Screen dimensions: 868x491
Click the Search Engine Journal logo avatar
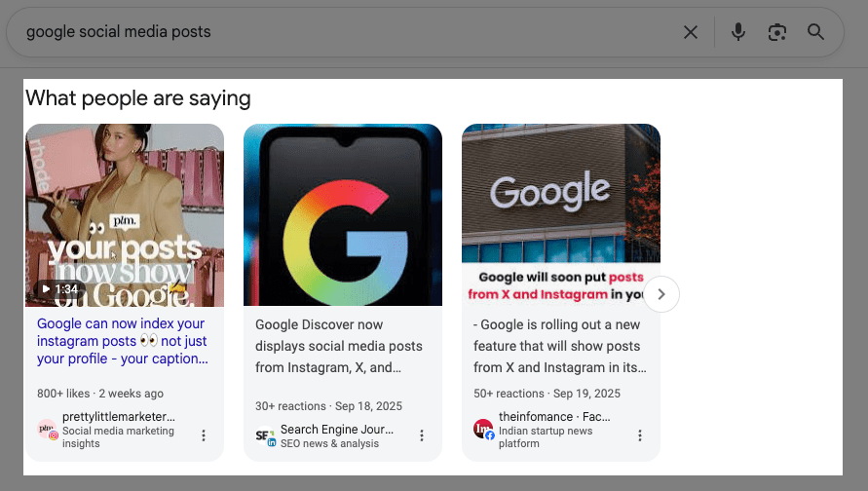pyautogui.click(x=265, y=435)
